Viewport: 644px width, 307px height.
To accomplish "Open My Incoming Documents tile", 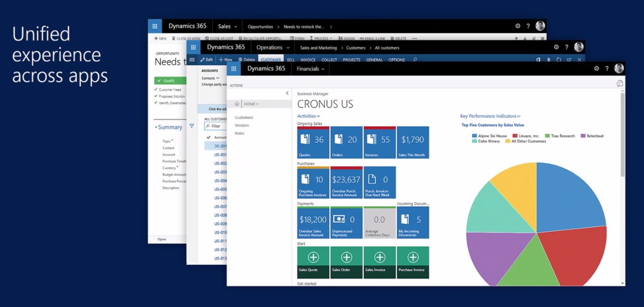I will [x=413, y=222].
